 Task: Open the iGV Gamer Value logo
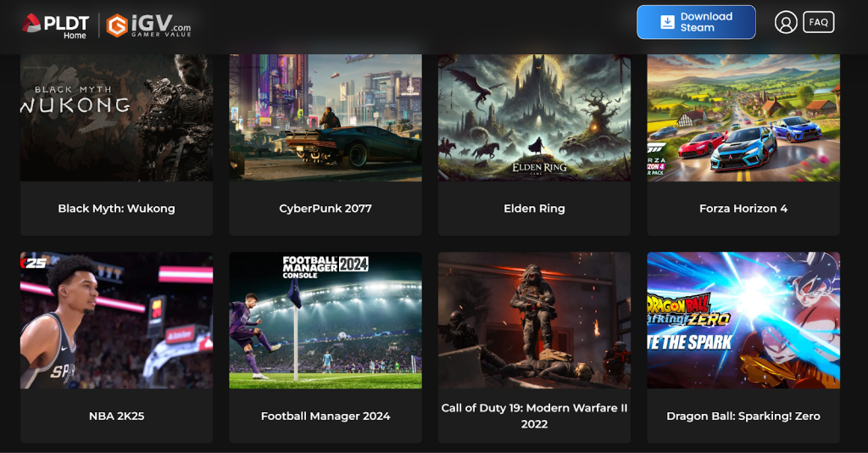click(148, 25)
